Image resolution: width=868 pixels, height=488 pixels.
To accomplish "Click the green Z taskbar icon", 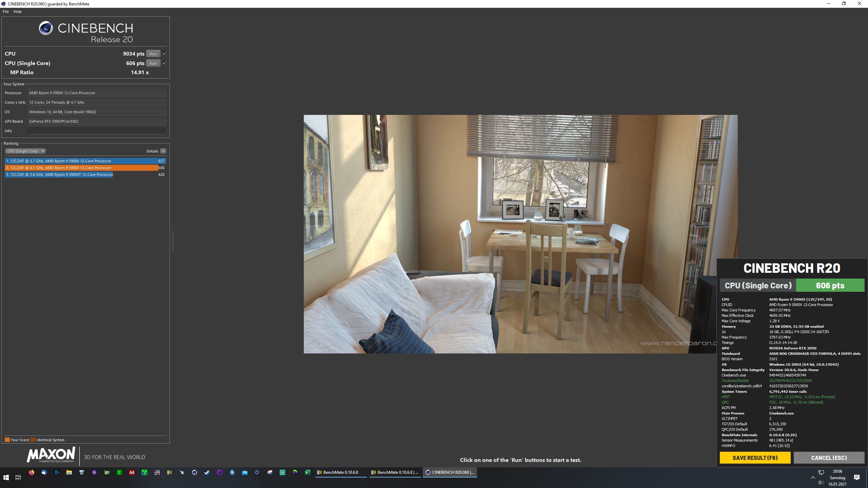I will [119, 472].
